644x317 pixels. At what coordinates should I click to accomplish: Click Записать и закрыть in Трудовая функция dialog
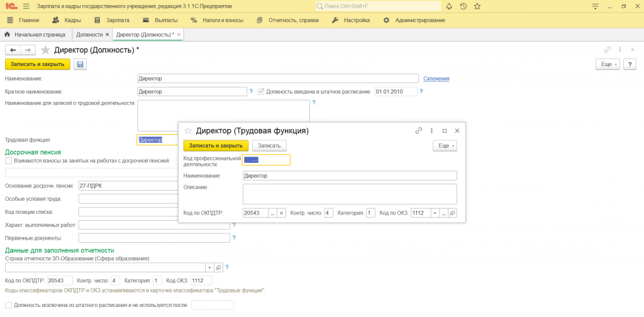(x=216, y=145)
